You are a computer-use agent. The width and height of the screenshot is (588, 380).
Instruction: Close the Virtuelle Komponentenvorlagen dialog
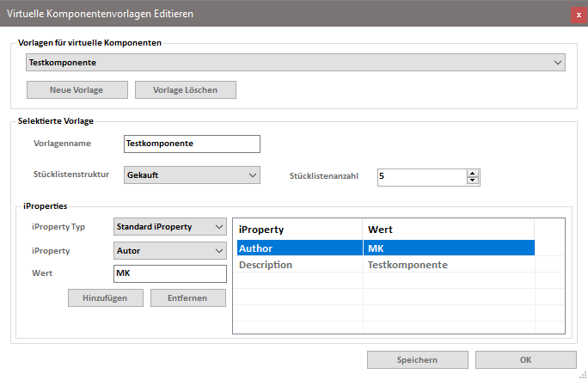(578, 14)
